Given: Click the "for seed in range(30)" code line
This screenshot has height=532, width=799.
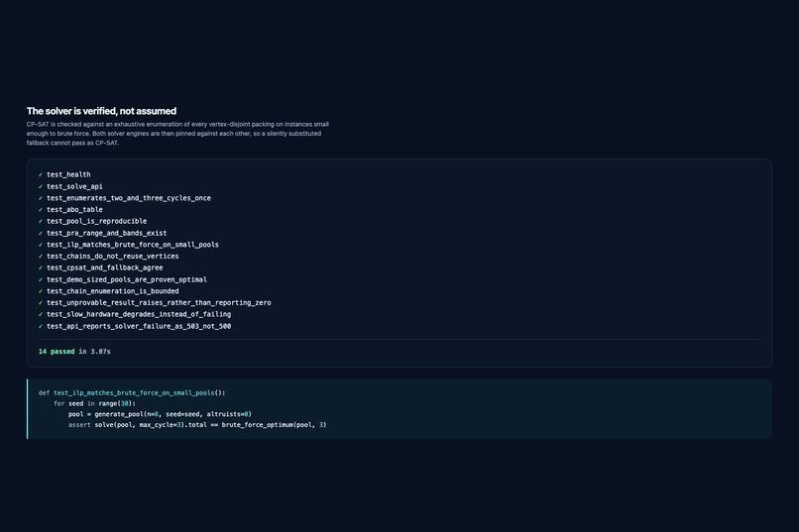Looking at the screenshot, I should [x=95, y=404].
